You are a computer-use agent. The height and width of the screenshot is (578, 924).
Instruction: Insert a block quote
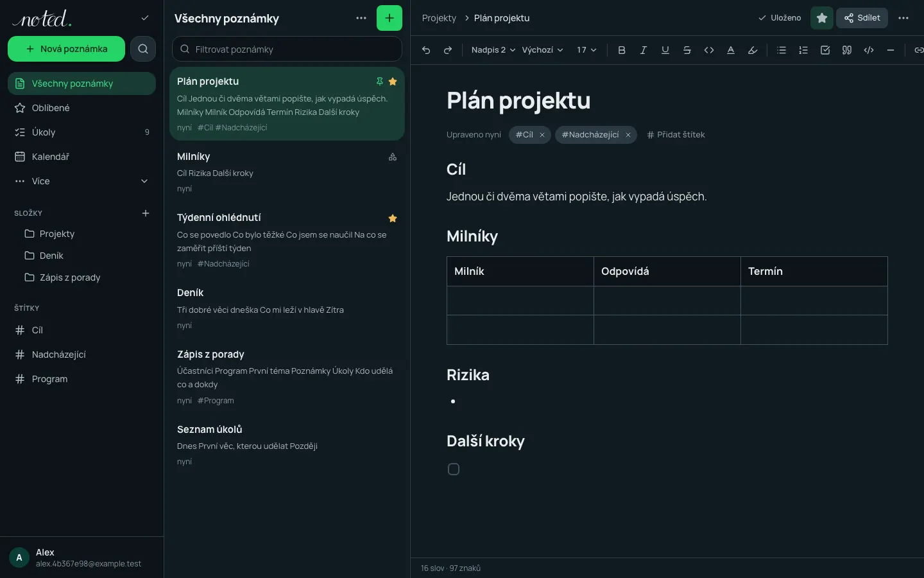coord(847,50)
